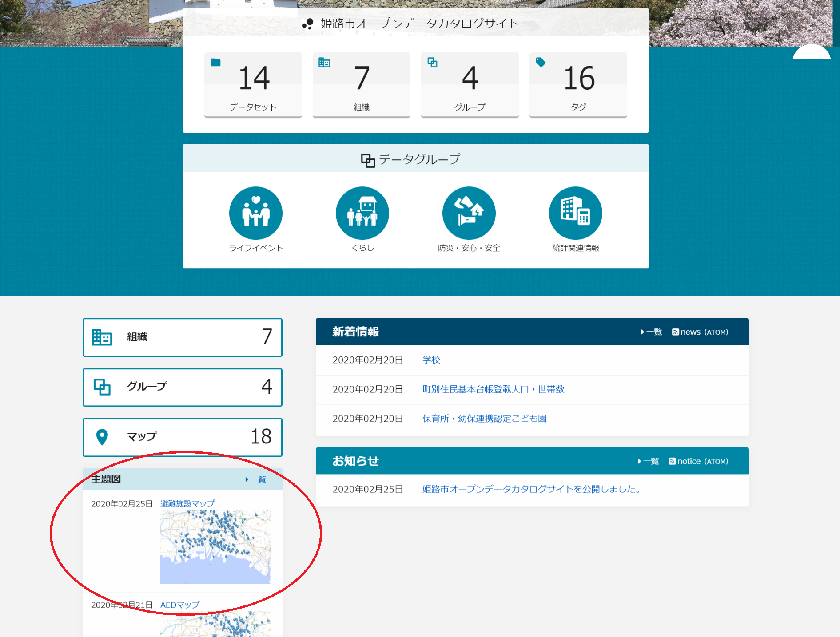Click the 組織 sidebar button showing 7

pos(182,337)
